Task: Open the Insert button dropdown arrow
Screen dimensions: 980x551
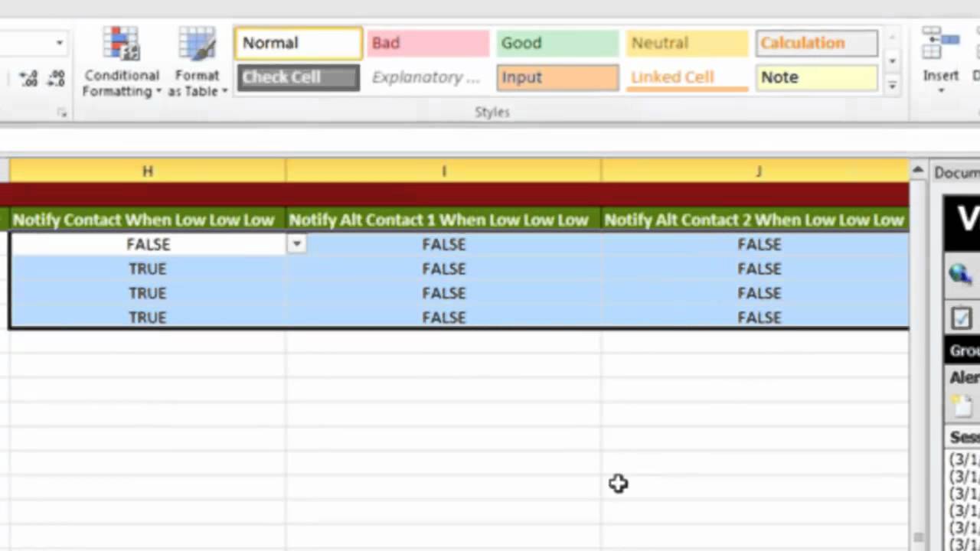Action: click(941, 91)
